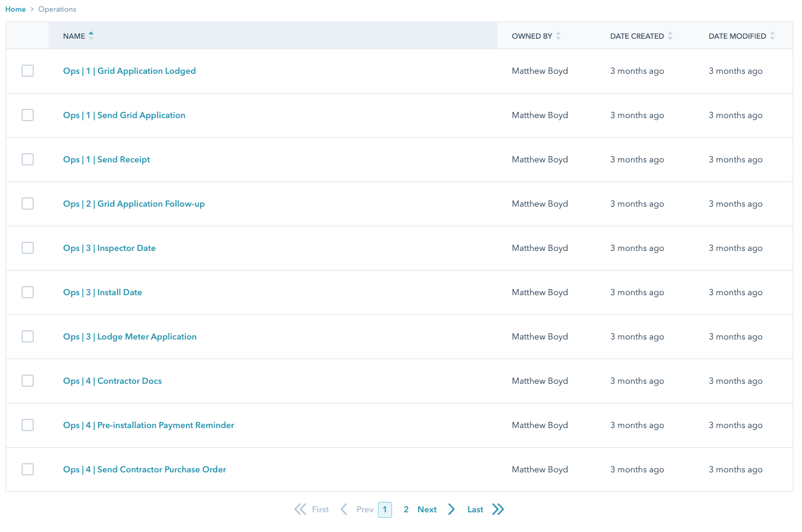Click the double-chevron First page icon
Image resolution: width=802 pixels, height=532 pixels.
[x=300, y=509]
